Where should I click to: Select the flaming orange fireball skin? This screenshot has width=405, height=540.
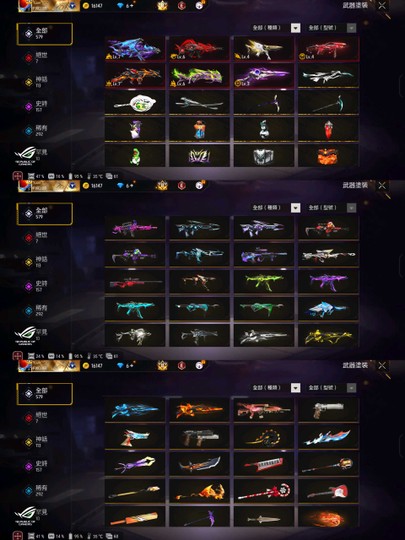(328, 517)
